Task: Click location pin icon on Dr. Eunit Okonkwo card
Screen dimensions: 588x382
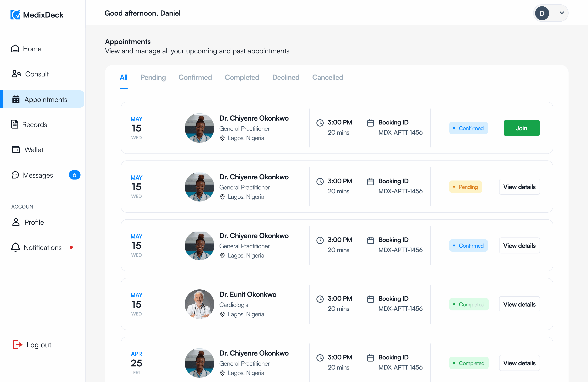Action: click(222, 314)
